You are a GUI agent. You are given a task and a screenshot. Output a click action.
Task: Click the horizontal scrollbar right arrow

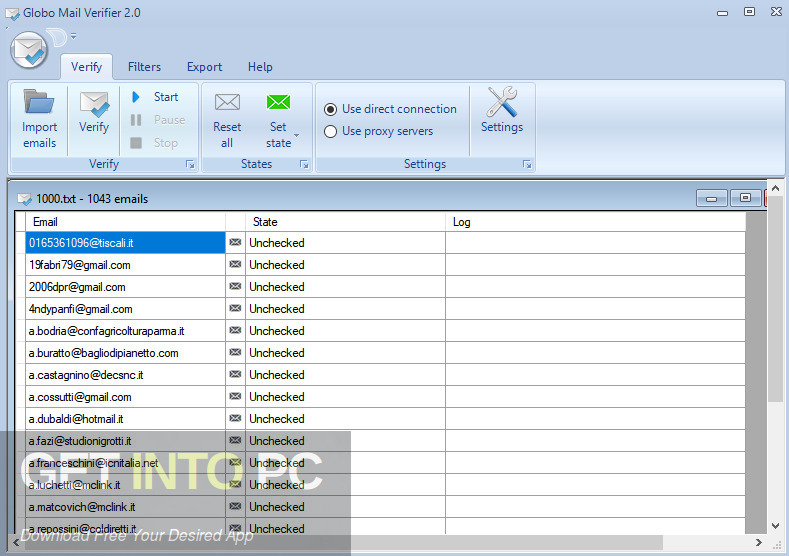point(758,542)
